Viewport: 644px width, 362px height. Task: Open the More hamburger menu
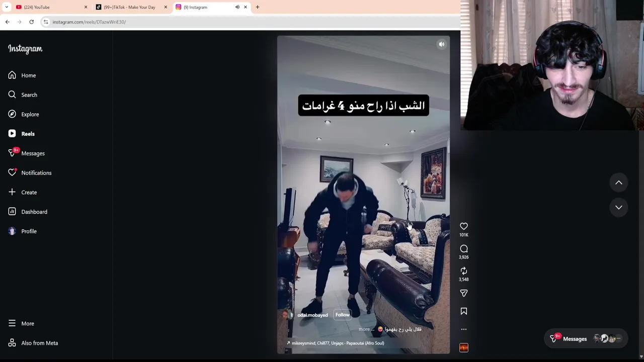point(12,323)
